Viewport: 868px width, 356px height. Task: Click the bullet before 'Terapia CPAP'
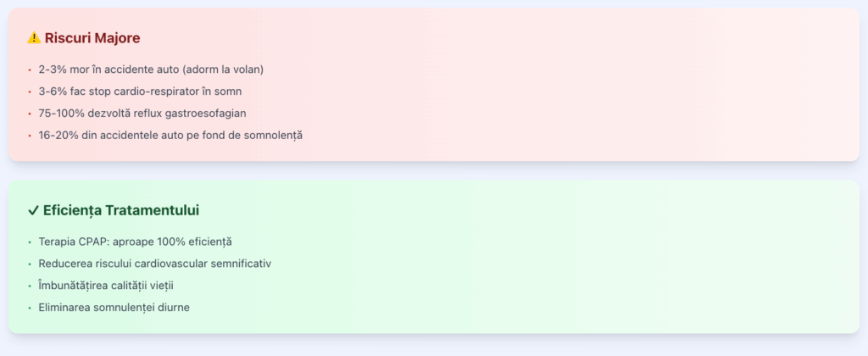click(29, 242)
